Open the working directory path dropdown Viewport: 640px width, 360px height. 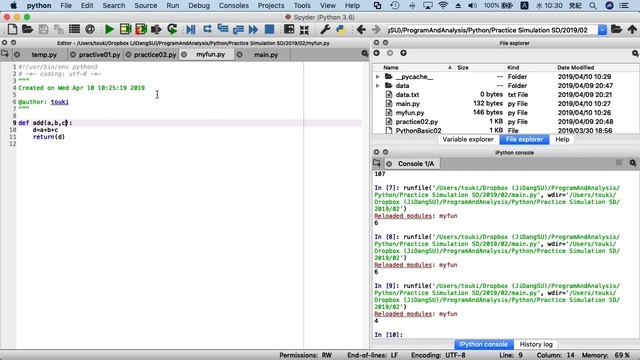coord(602,30)
